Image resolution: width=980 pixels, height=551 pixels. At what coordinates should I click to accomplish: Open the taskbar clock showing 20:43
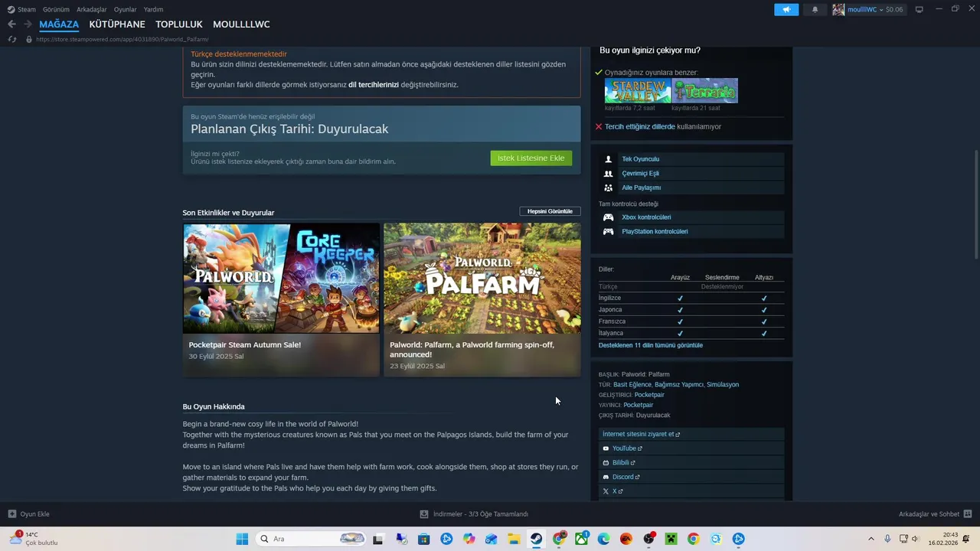943,539
